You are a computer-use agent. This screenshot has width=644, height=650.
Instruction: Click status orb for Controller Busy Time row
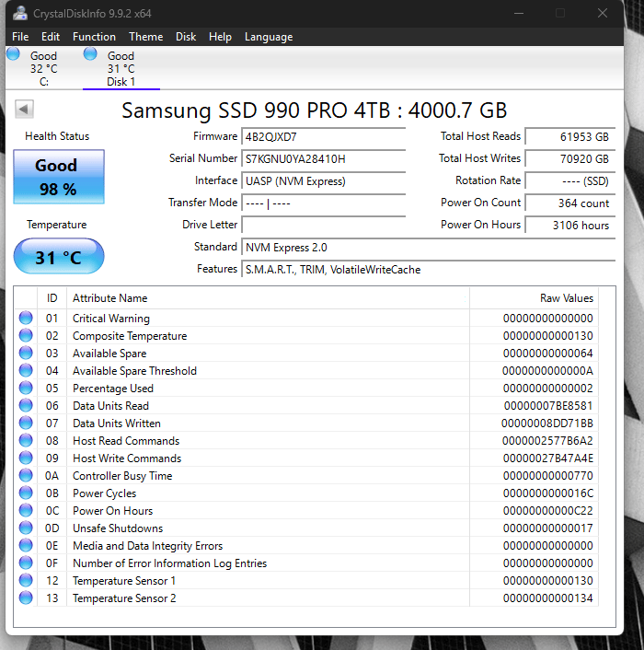coord(26,475)
